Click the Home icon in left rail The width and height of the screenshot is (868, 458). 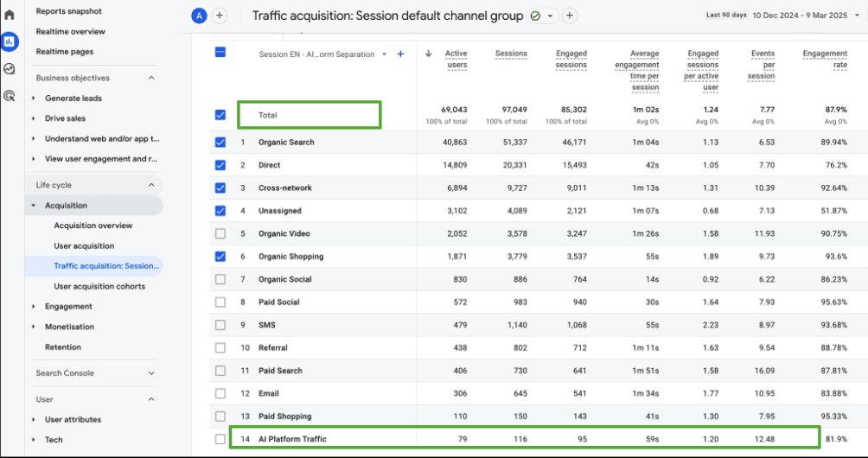pos(10,15)
